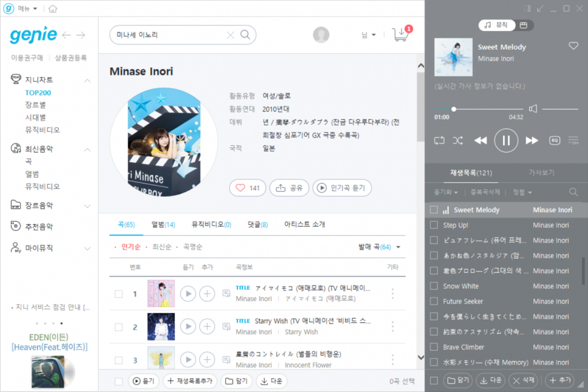
Task: Search within the playlist
Action: [x=573, y=192]
